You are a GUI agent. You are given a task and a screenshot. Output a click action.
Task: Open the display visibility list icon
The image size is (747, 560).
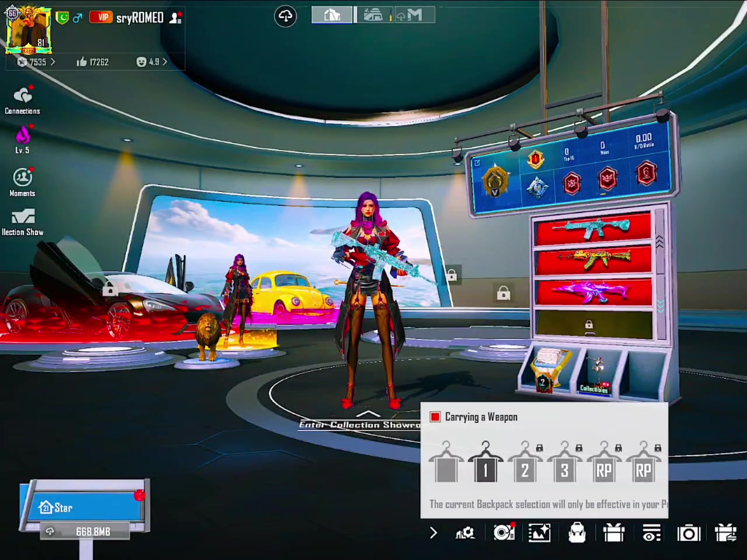(x=651, y=533)
